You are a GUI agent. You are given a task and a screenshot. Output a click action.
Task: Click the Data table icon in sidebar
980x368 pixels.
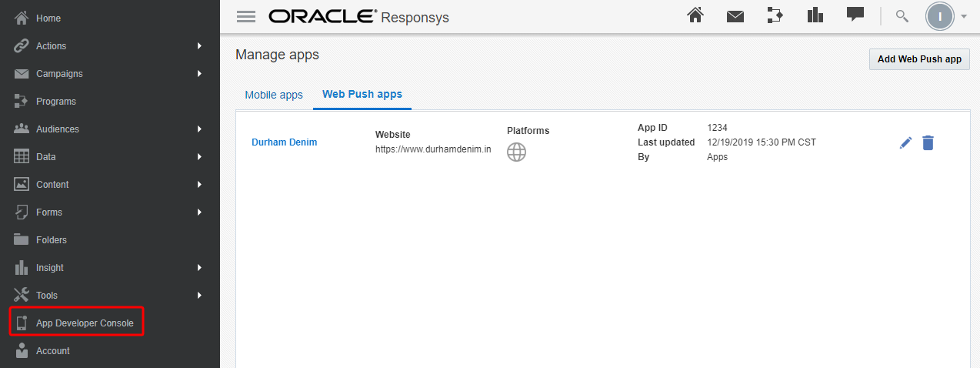point(22,156)
